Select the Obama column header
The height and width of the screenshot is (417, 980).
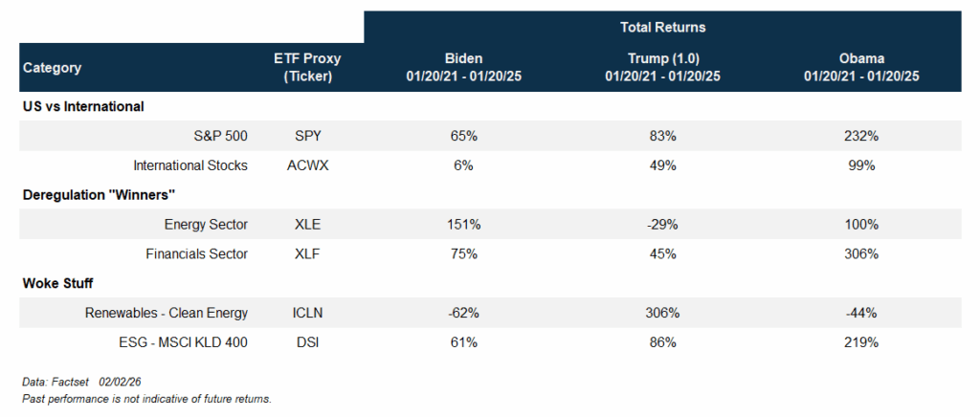pos(861,68)
